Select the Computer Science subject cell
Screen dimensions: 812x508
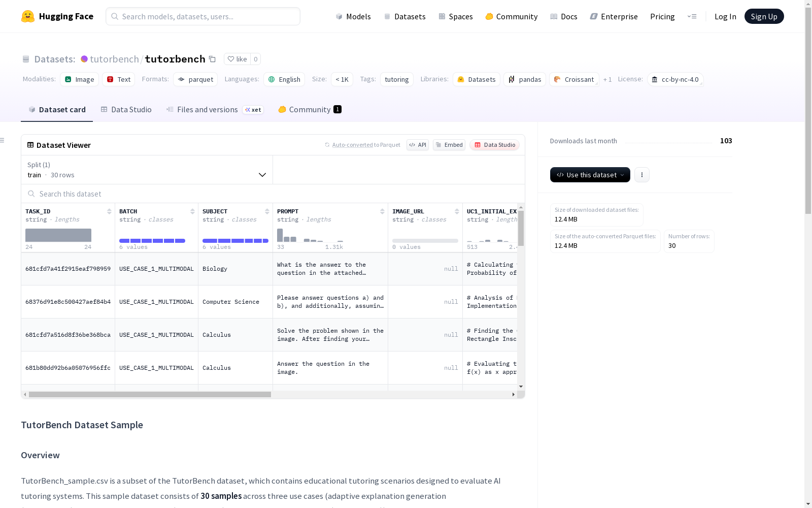click(235, 302)
